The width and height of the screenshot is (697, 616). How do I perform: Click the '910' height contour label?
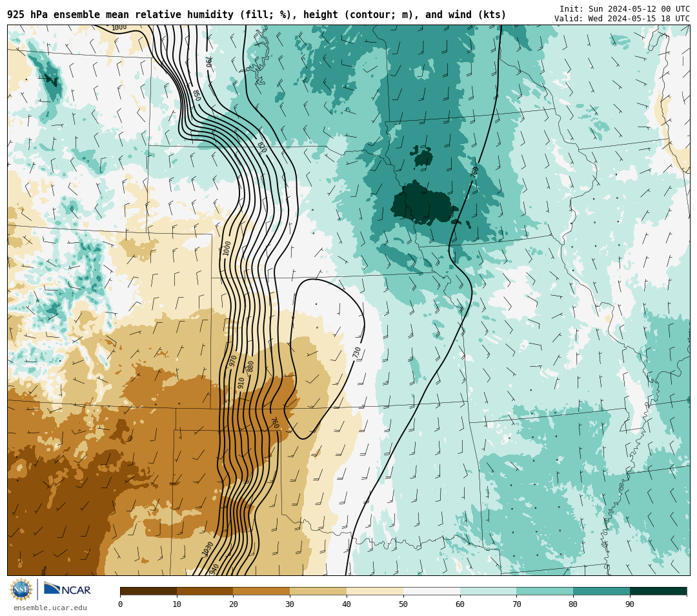tap(241, 383)
